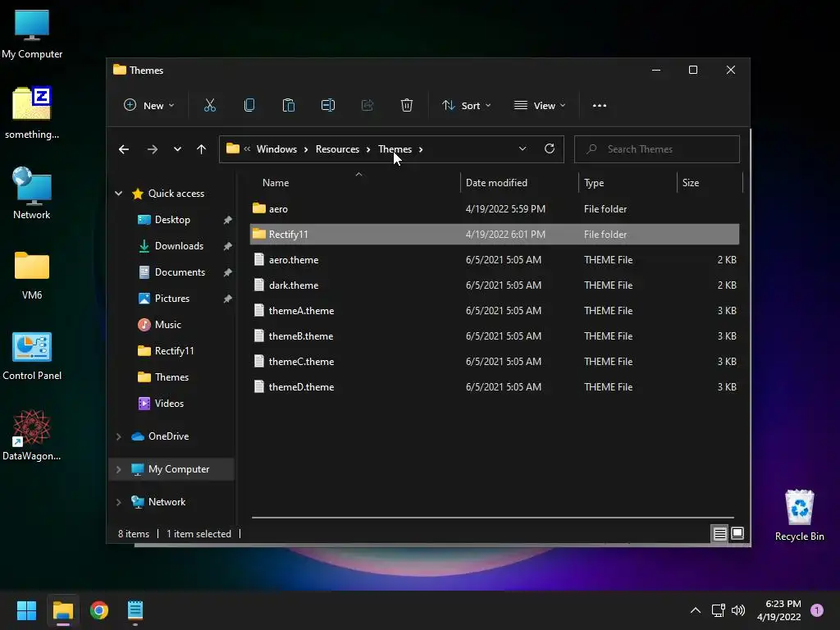Open clock and date in taskbar
Image resolution: width=840 pixels, height=630 pixels.
pos(779,610)
